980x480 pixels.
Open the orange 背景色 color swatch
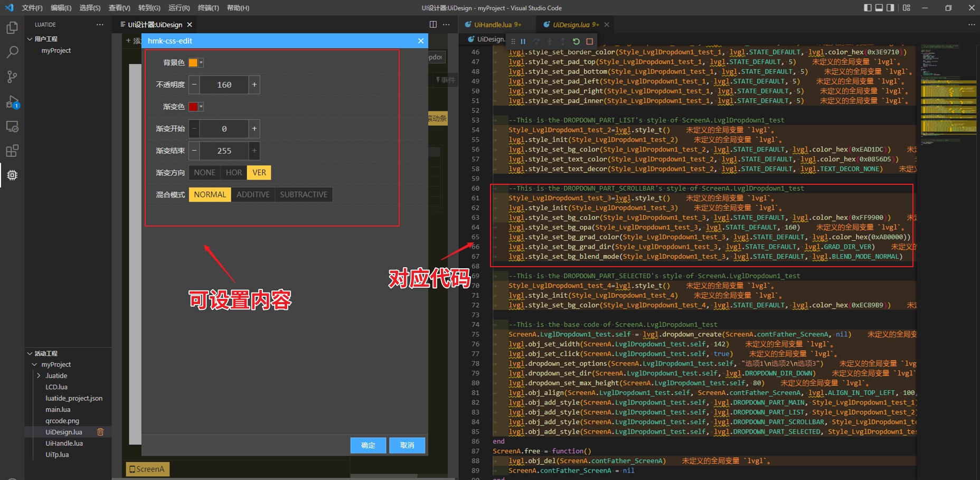click(193, 63)
